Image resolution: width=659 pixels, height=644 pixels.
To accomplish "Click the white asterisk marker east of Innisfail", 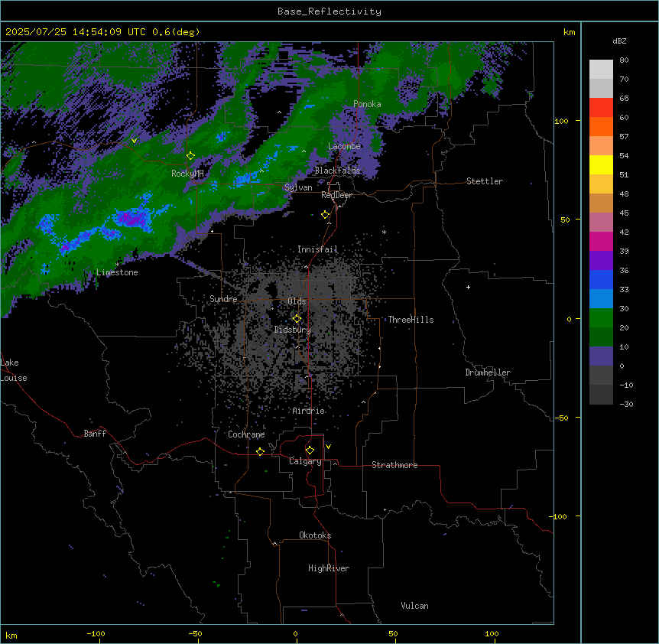I will (384, 233).
